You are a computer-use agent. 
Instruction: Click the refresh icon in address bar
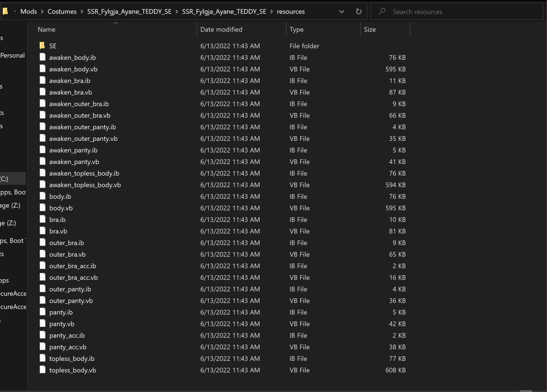pyautogui.click(x=359, y=11)
